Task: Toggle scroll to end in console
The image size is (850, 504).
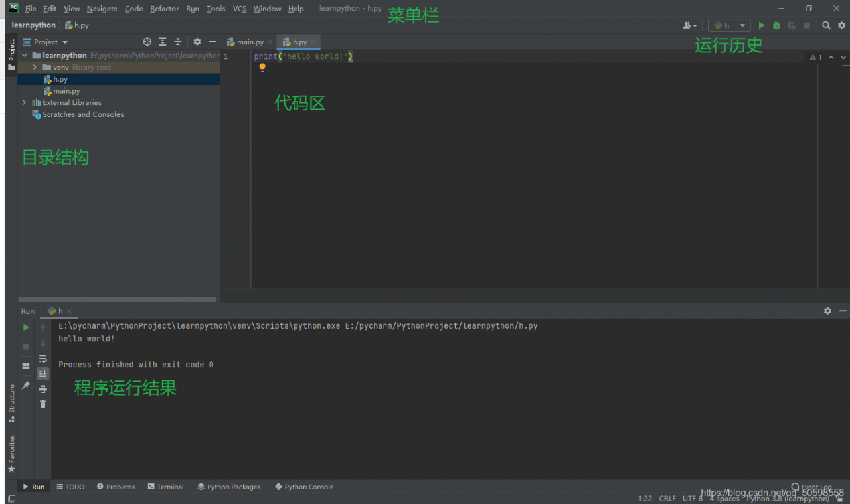Action: click(43, 374)
